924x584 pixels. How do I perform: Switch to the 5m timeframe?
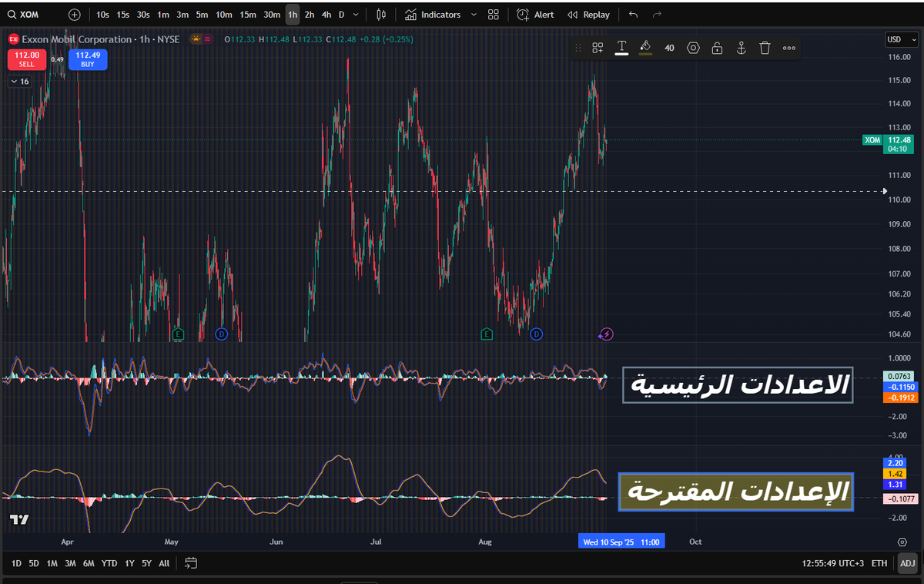point(202,15)
